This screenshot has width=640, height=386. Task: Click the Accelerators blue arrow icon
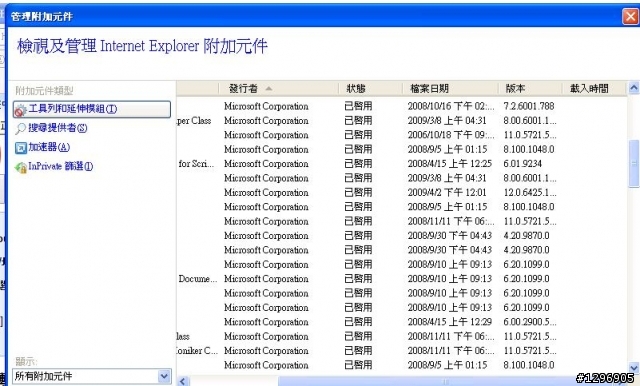point(20,148)
